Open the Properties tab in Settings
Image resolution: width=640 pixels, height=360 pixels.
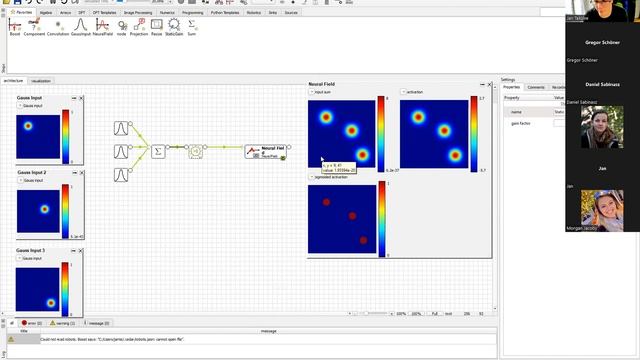tap(511, 87)
